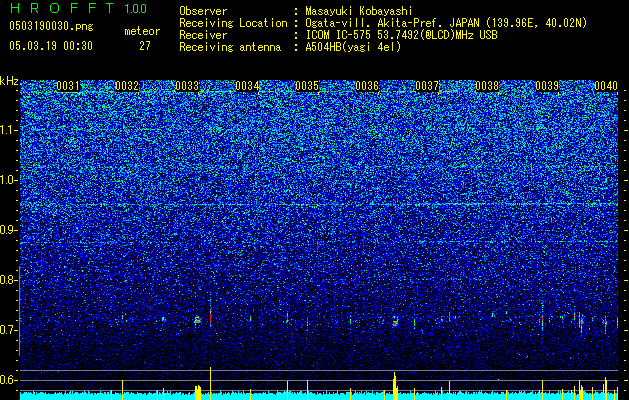
Task: Click the meteor count value 27
Action: [x=145, y=46]
